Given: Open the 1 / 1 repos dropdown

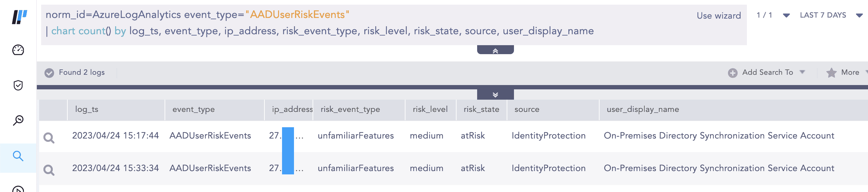Looking at the screenshot, I should point(786,16).
